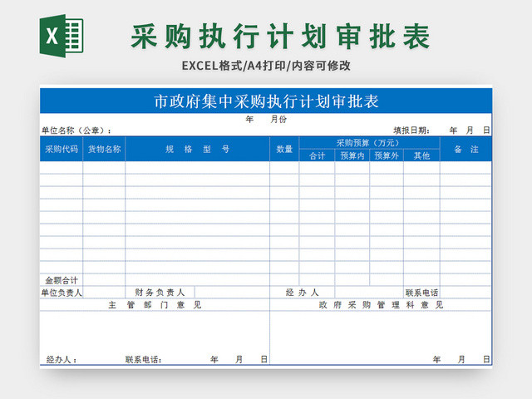The height and width of the screenshot is (399, 532).
Task: Click the 经办人 cell beside 联系电话
Action: click(302, 293)
